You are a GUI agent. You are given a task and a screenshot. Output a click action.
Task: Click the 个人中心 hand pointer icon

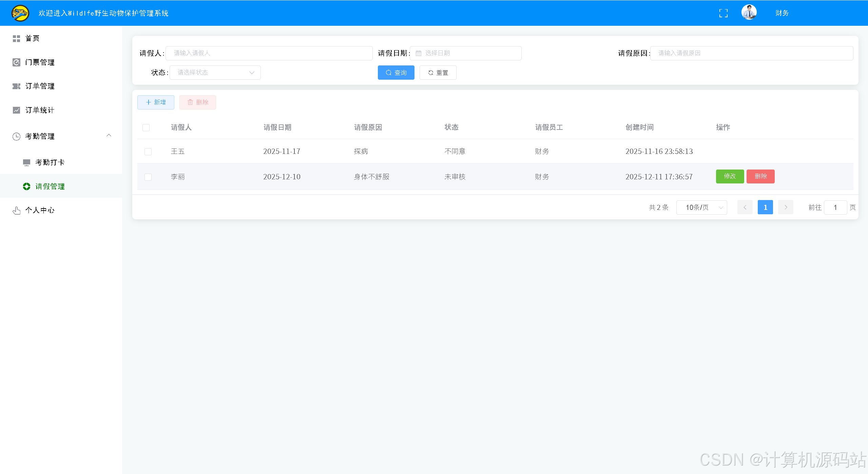tap(16, 210)
